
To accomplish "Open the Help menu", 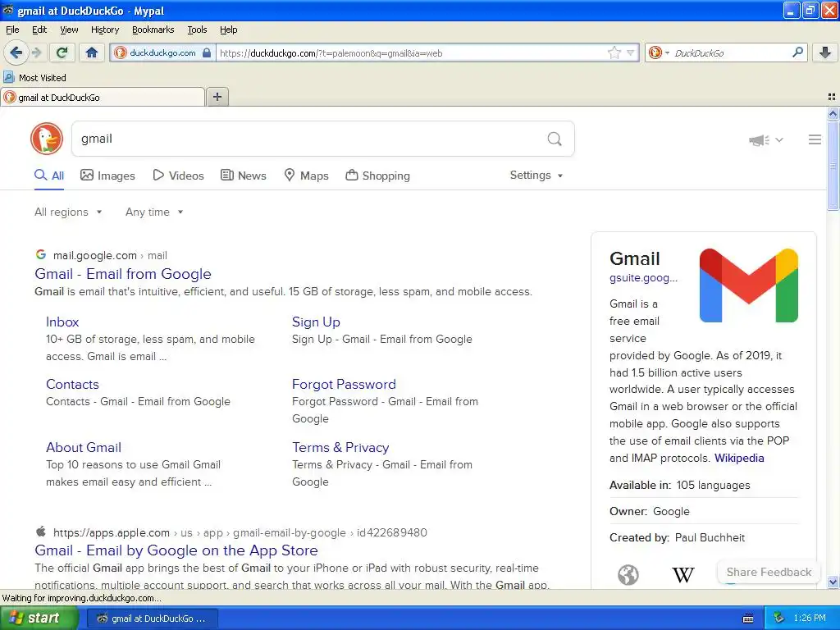I will [228, 30].
